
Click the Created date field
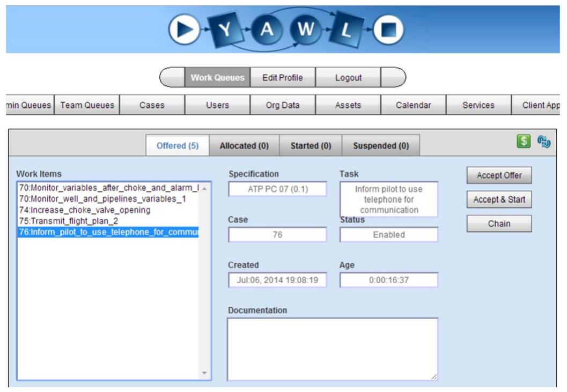pos(277,280)
